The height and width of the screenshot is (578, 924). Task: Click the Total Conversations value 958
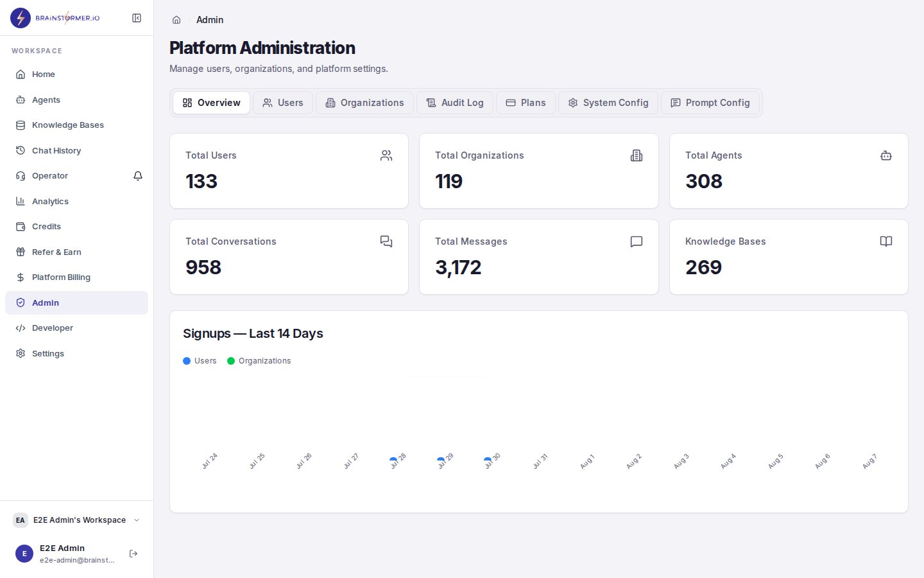pos(203,267)
